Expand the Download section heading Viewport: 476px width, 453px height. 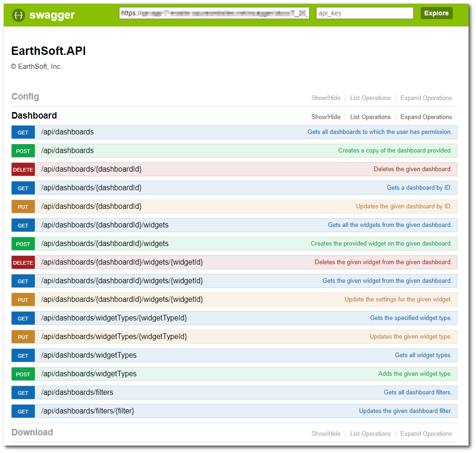tap(32, 433)
